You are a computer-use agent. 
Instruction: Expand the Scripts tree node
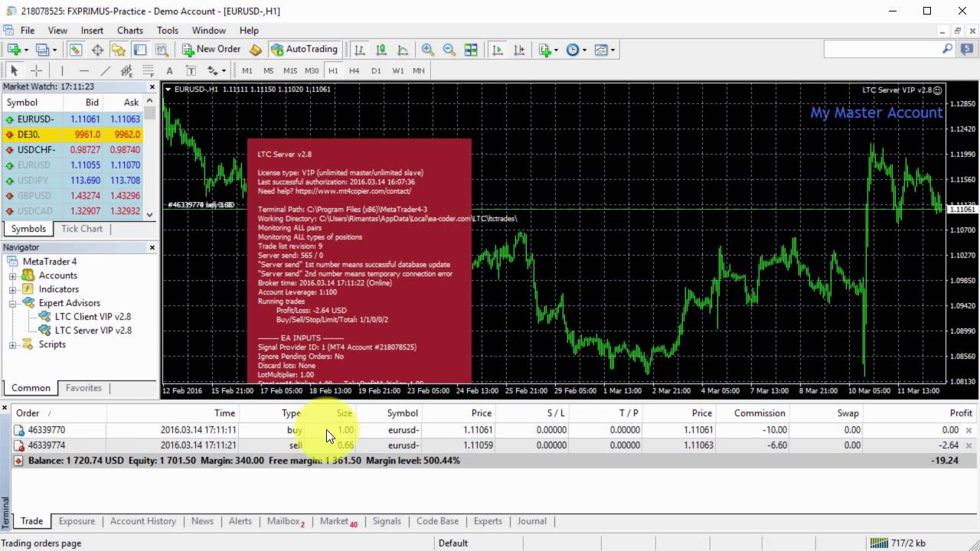coord(13,344)
